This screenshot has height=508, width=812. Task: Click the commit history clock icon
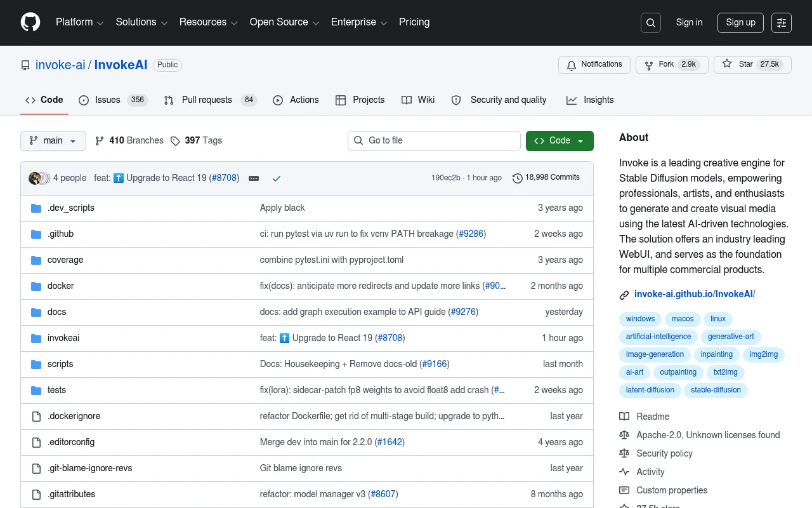tap(518, 178)
